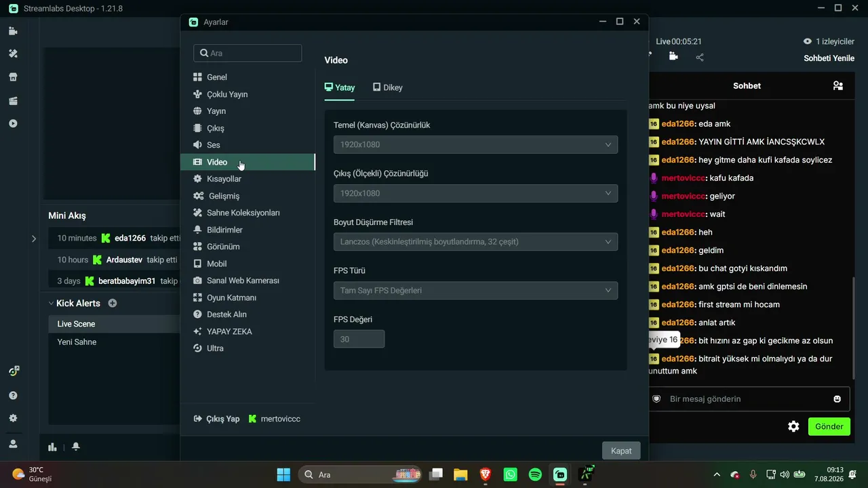Open Mobil settings section
868x488 pixels.
(x=248, y=264)
